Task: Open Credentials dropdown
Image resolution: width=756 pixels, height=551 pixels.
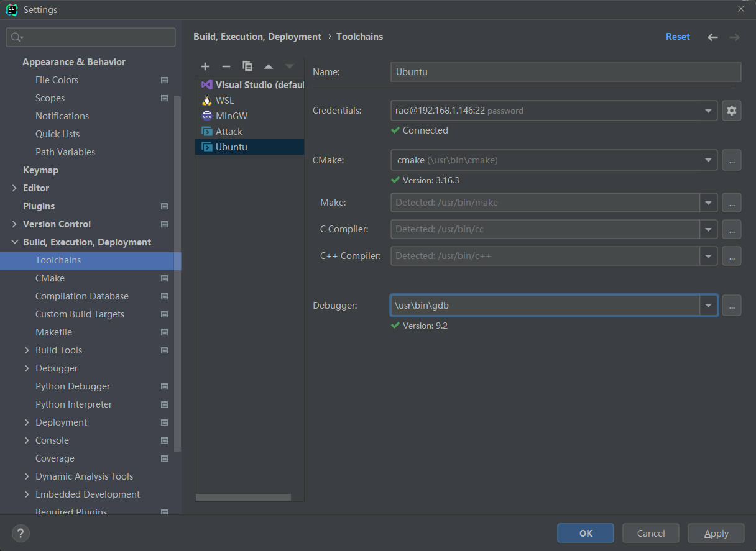Action: pos(708,111)
